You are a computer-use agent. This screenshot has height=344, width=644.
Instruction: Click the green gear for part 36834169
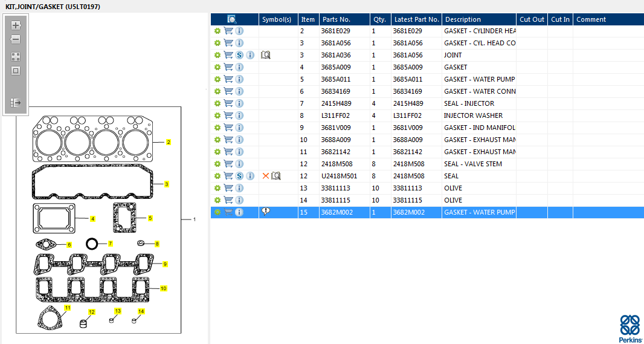pos(217,91)
